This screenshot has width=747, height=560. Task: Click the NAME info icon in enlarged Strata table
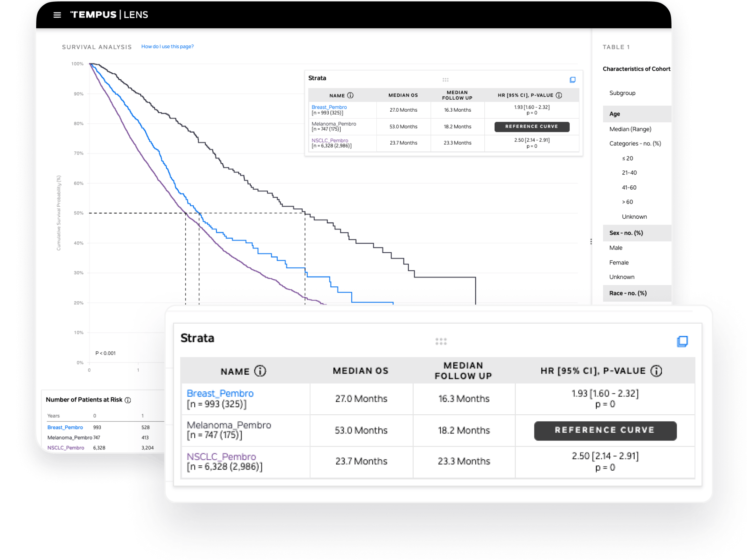tap(260, 371)
